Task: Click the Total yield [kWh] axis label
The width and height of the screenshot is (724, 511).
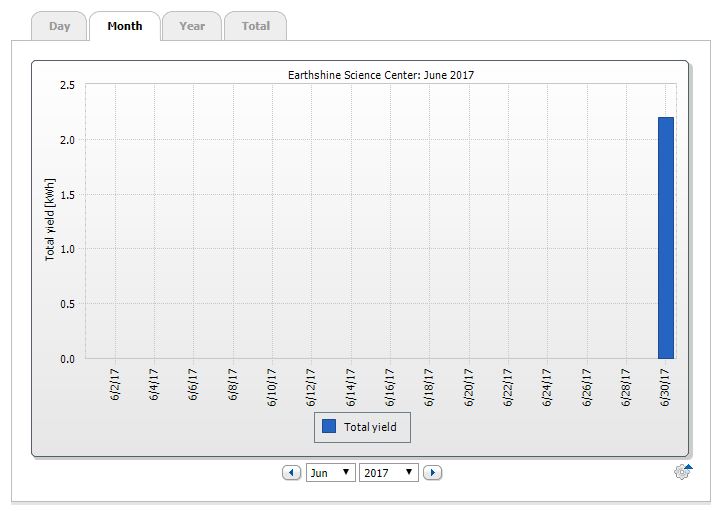Action: [x=50, y=221]
